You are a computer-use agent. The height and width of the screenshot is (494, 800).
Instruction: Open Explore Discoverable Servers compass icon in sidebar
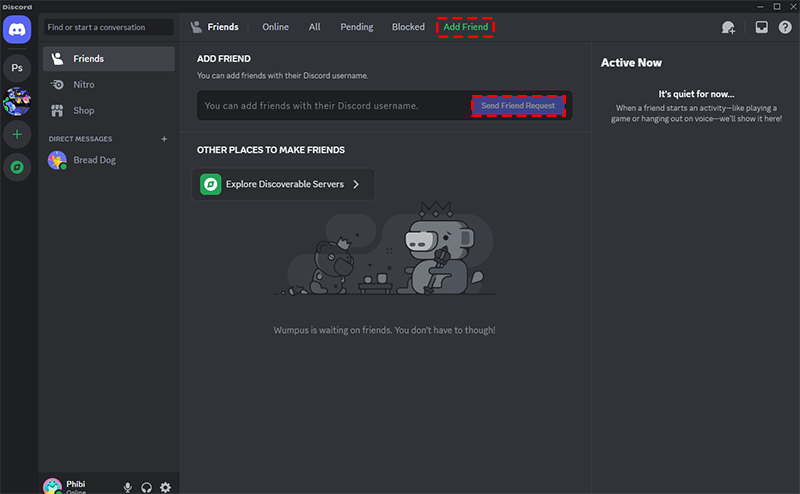(19, 167)
